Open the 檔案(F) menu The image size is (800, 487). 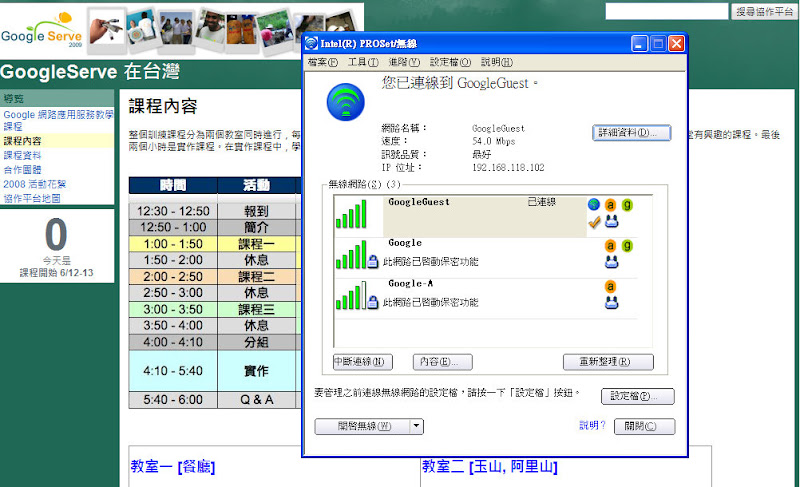(x=322, y=62)
